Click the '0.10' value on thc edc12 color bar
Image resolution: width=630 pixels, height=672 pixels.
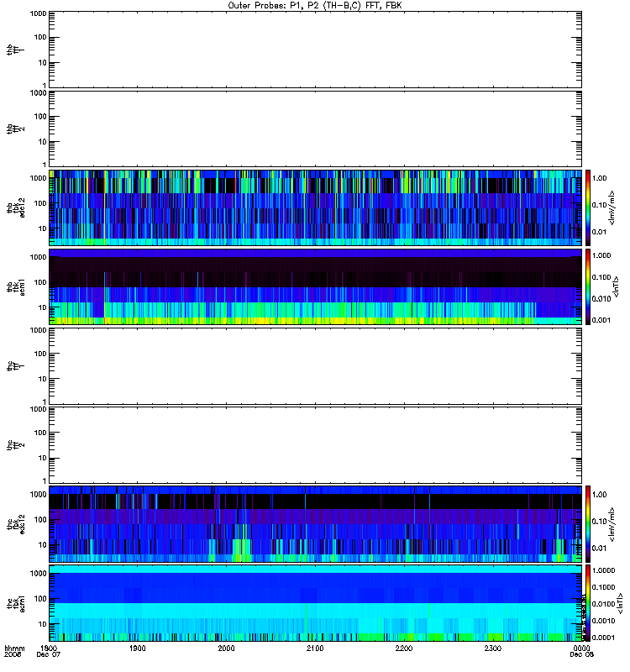[x=599, y=522]
